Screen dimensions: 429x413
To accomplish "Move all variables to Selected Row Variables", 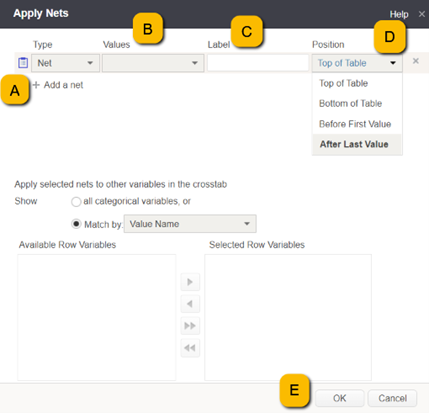I will [x=190, y=326].
